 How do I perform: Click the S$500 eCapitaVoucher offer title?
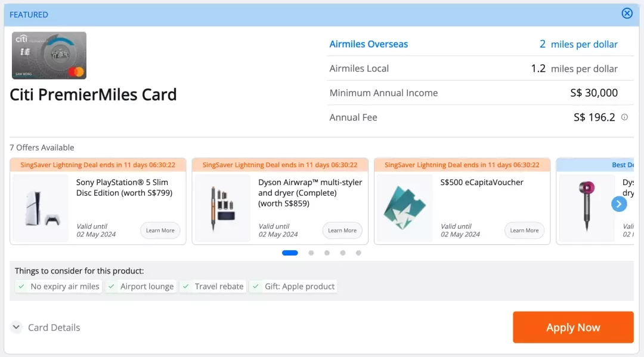[x=482, y=182]
